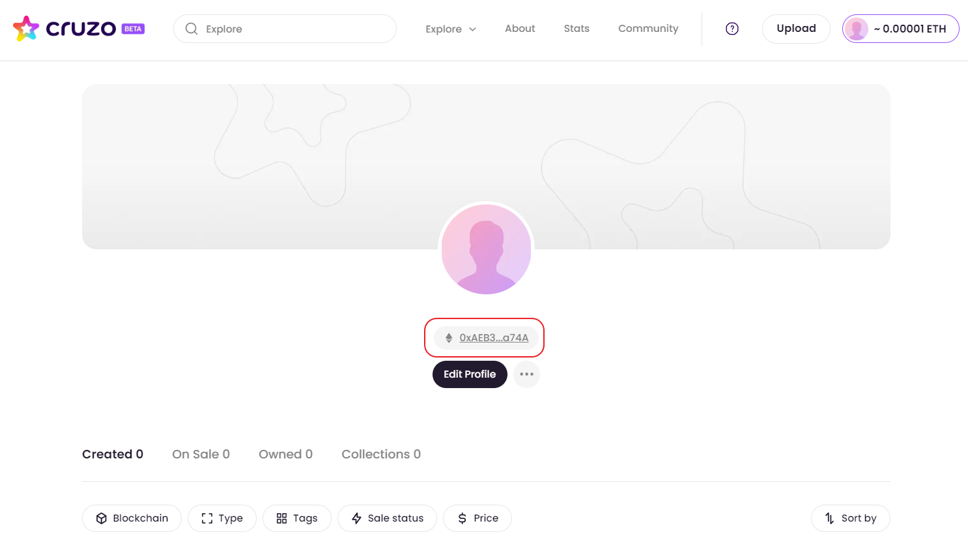Screen dimensions: 968x560
Task: Click the Ethereum icon beside wallet address
Action: point(449,338)
